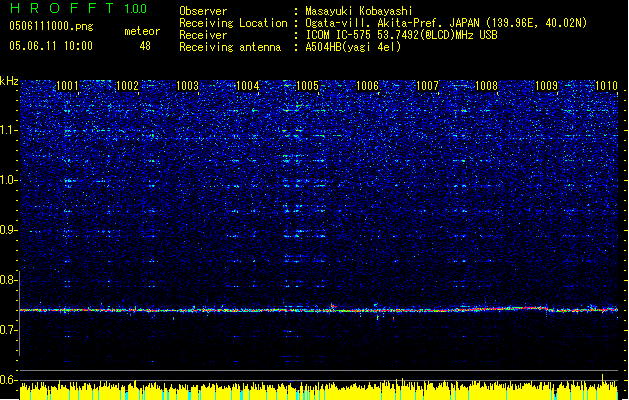The image size is (629, 400).
Task: Click the 0.9 frequency axis label
Action: (7, 230)
